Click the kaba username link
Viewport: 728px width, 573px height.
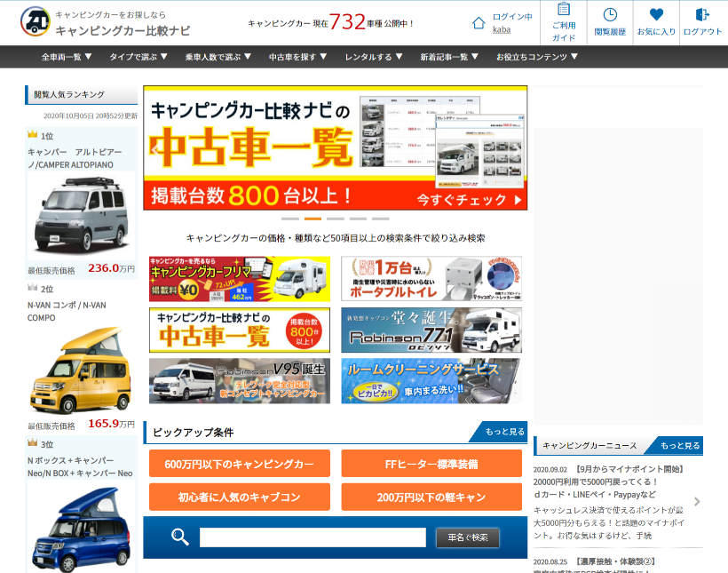coord(502,29)
